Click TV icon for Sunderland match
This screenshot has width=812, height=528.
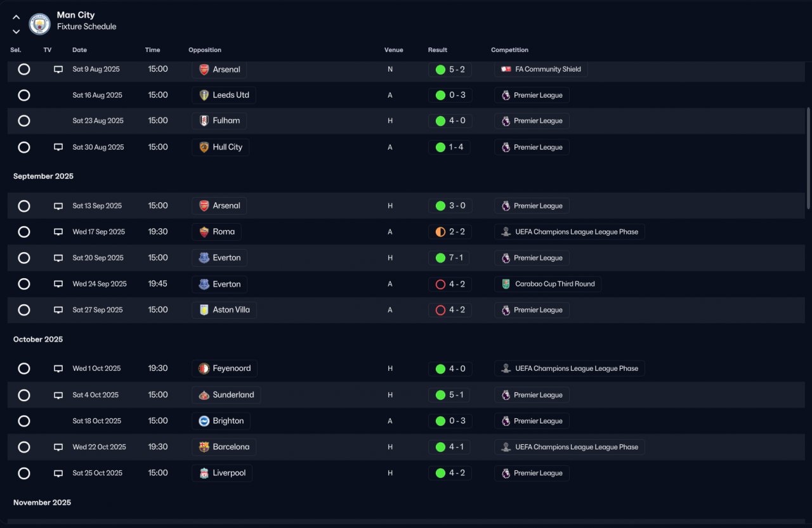pos(58,395)
